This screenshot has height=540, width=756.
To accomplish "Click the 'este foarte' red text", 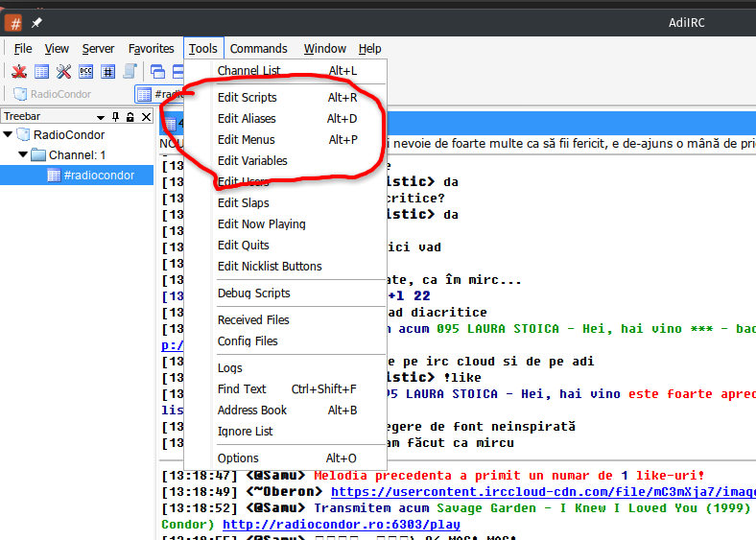I will click(x=671, y=394).
